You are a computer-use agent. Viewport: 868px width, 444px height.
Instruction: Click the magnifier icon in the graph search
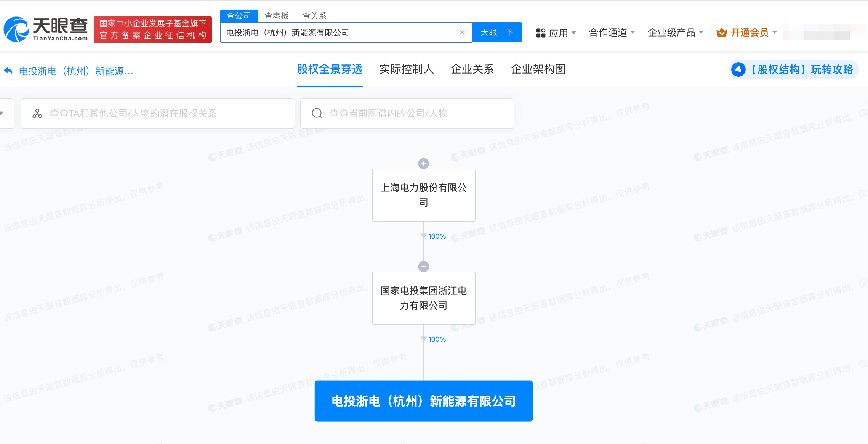pyautogui.click(x=317, y=114)
